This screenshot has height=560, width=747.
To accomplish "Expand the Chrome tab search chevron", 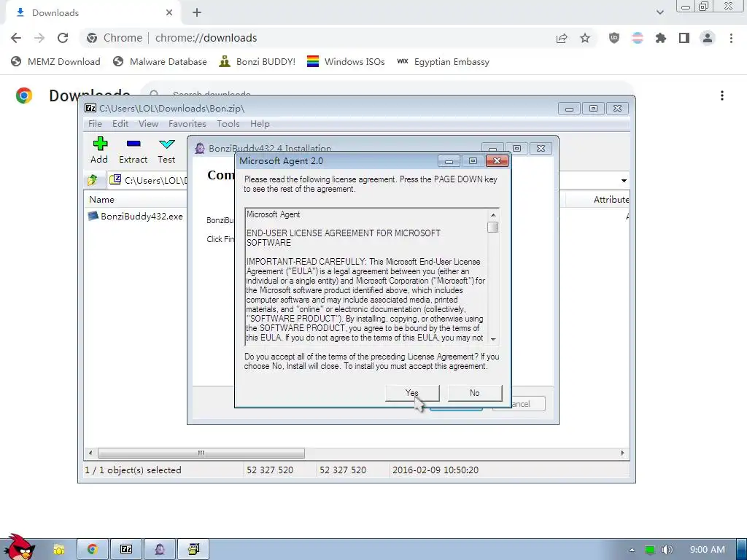I will [x=659, y=12].
